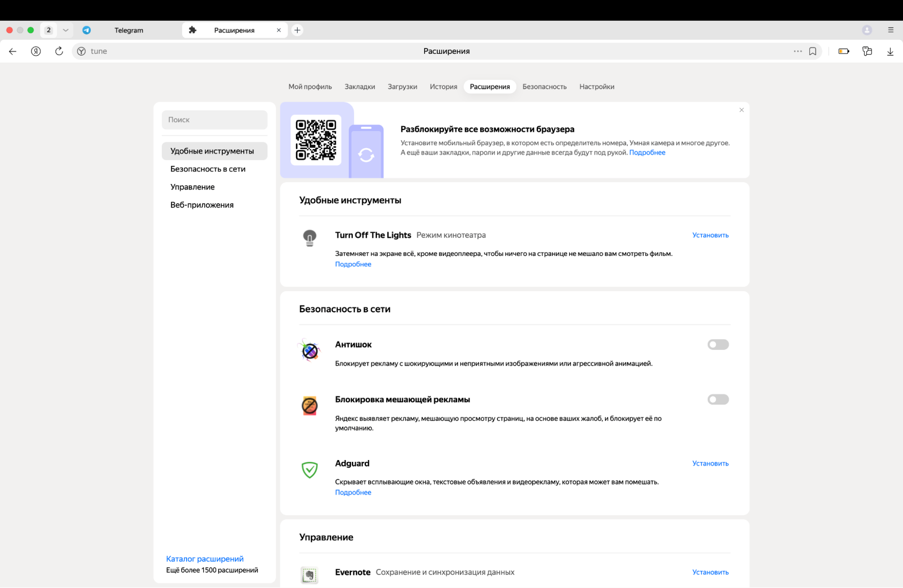Expand the tab groups chevron
The width and height of the screenshot is (903, 588).
point(66,30)
